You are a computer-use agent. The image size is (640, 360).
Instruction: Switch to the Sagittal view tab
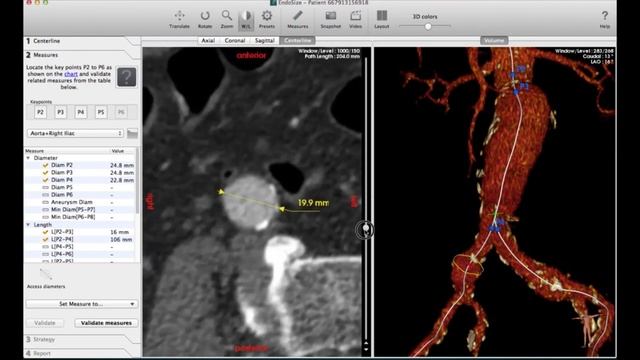[264, 40]
